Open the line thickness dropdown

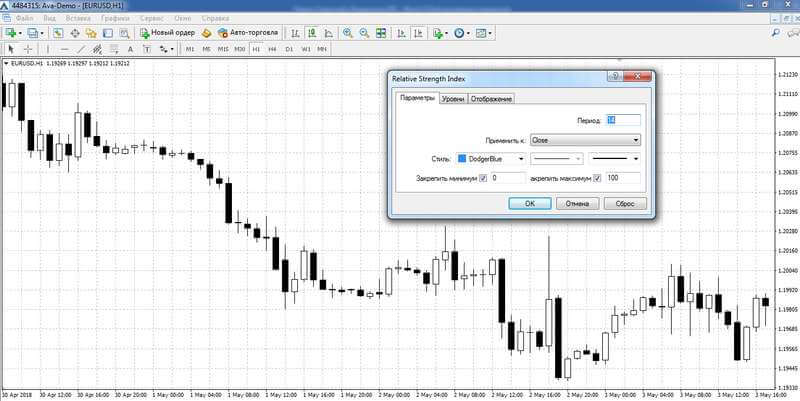(x=614, y=158)
